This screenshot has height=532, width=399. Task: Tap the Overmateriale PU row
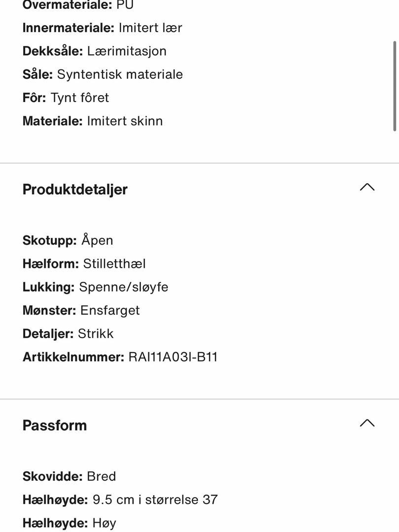point(78,5)
